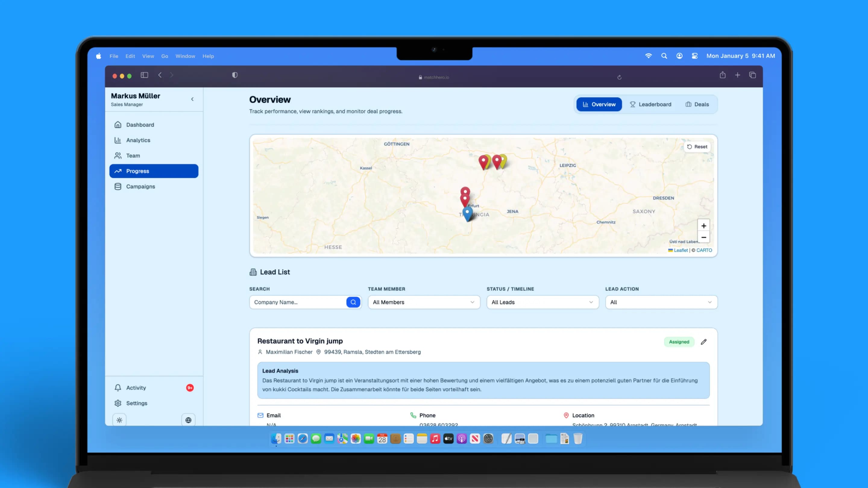Click the edit pencil icon on lead card
The width and height of the screenshot is (868, 488).
(x=703, y=342)
